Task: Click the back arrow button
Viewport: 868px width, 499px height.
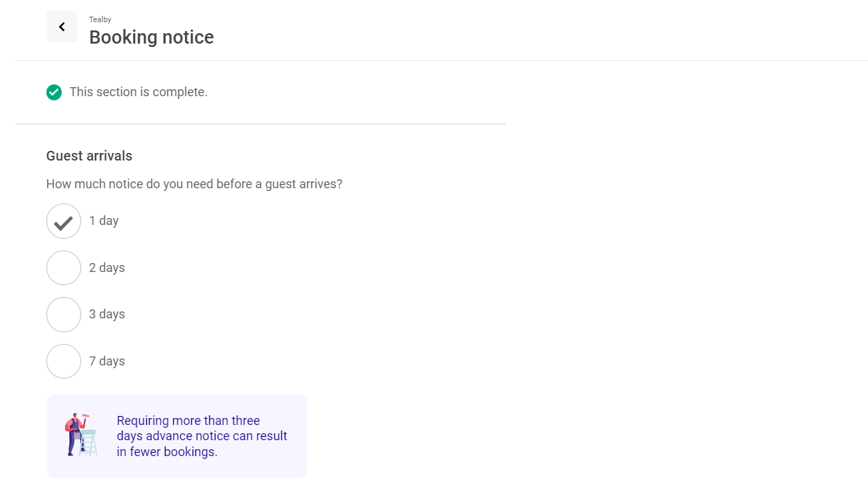Action: [62, 27]
